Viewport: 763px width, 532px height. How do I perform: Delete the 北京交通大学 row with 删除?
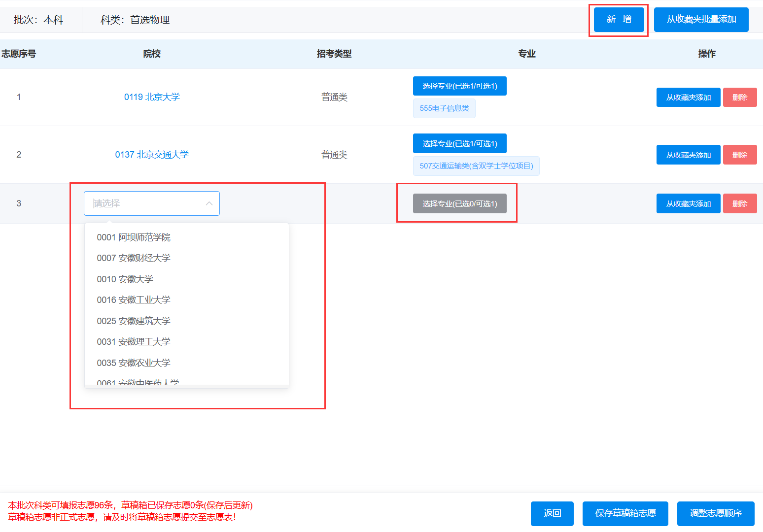click(x=739, y=155)
